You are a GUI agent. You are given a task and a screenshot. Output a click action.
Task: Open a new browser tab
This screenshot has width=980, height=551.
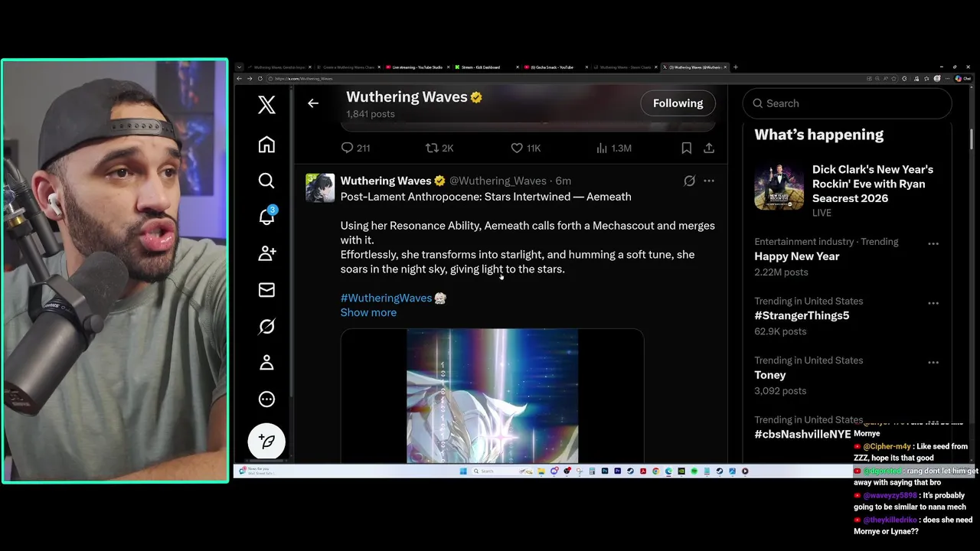point(736,67)
